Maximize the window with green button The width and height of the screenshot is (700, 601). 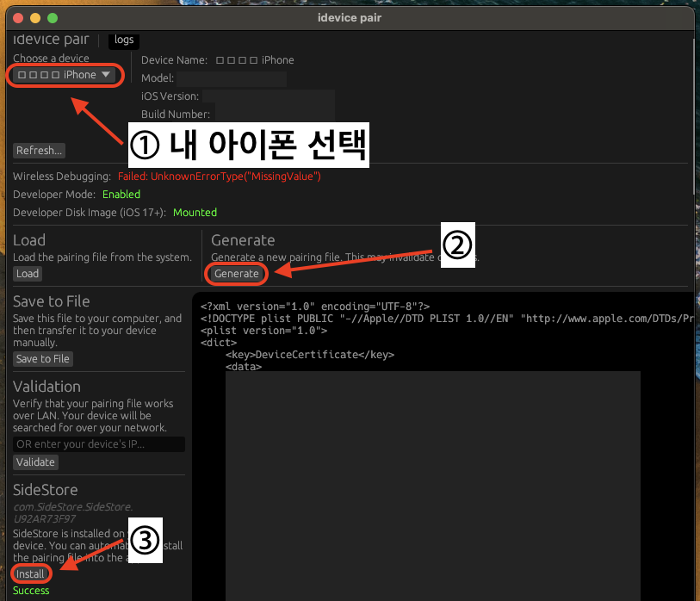(x=53, y=18)
